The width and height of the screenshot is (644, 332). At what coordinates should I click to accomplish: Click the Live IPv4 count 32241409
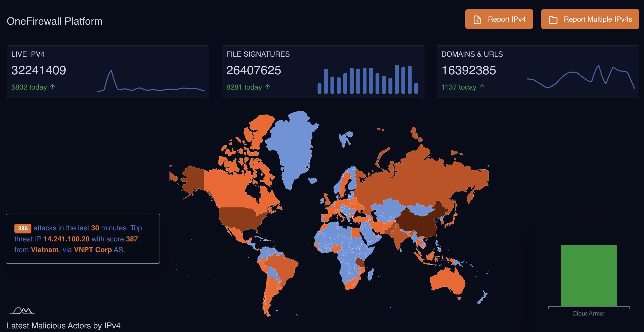coord(39,70)
